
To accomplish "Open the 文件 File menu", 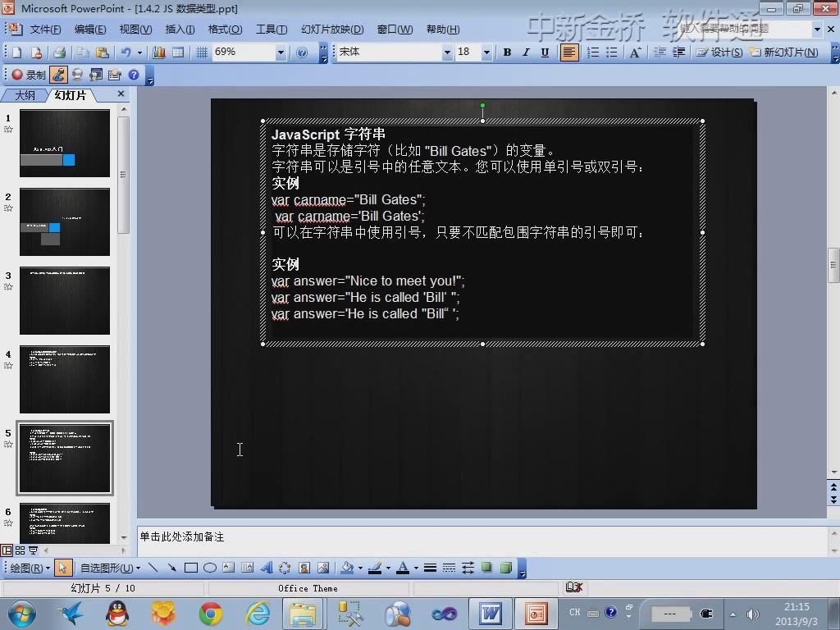I will [45, 30].
